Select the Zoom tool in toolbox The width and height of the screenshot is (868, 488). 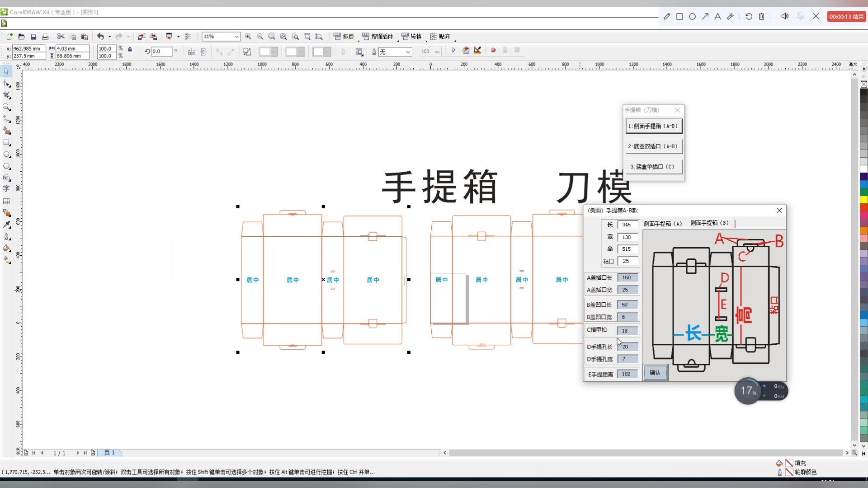tap(7, 107)
